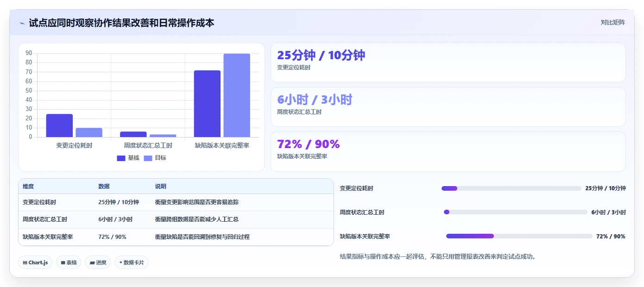Click the 缺陷版本关联完整率 table row label
644x287 pixels.
coord(48,237)
